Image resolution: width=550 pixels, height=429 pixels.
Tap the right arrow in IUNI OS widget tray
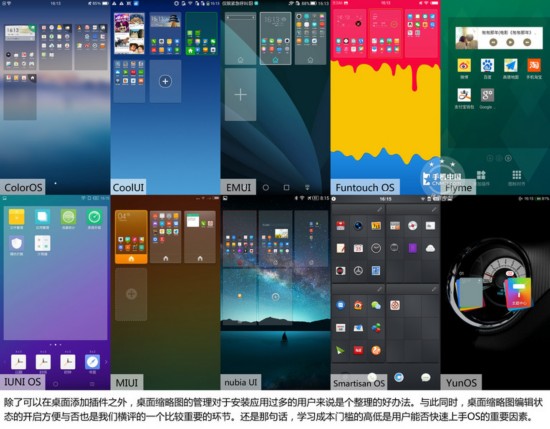pyautogui.click(x=106, y=362)
